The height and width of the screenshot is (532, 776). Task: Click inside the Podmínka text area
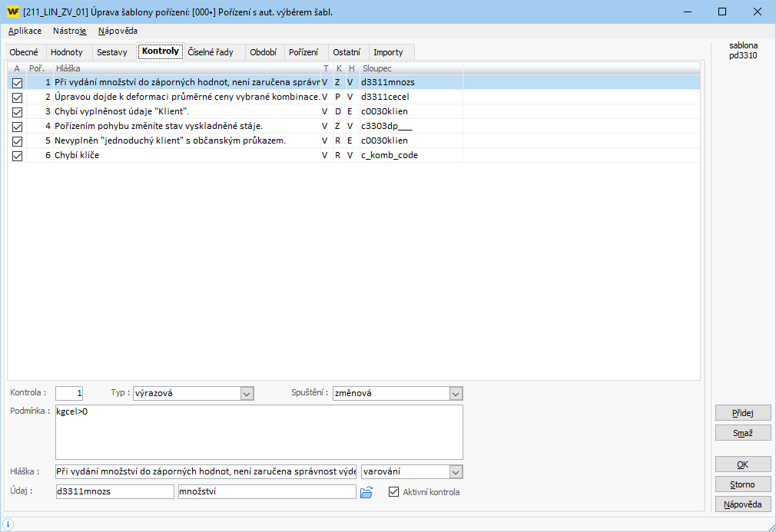coord(259,432)
